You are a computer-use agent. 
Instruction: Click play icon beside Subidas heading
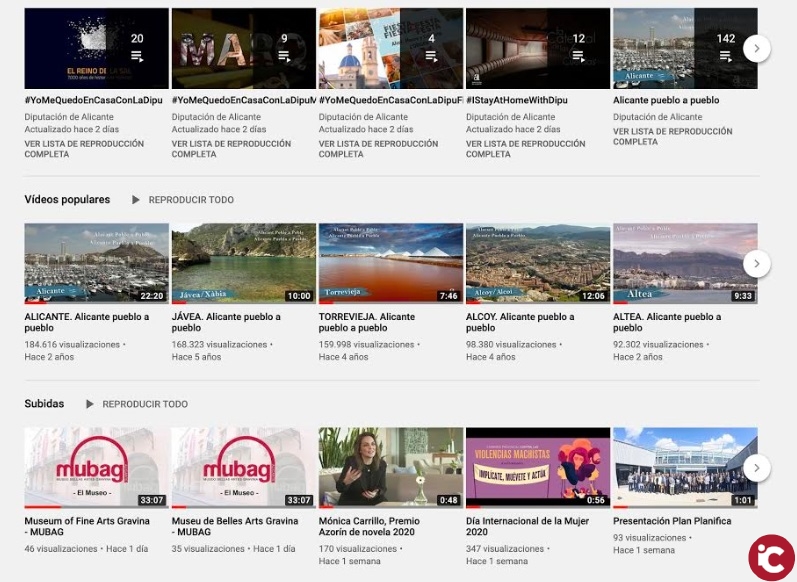(90, 404)
